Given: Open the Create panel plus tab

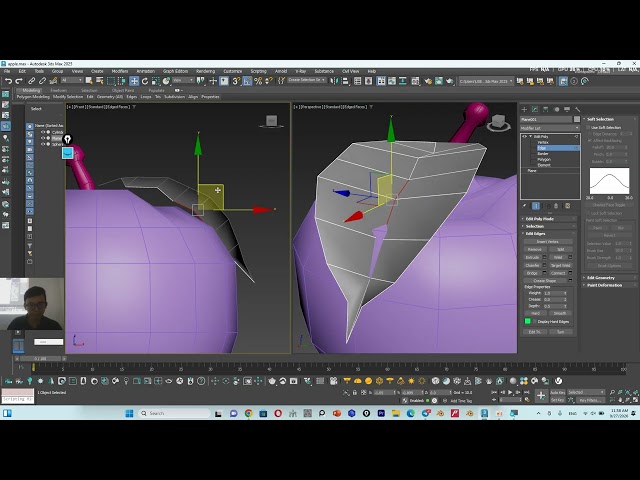Looking at the screenshot, I should pos(524,109).
